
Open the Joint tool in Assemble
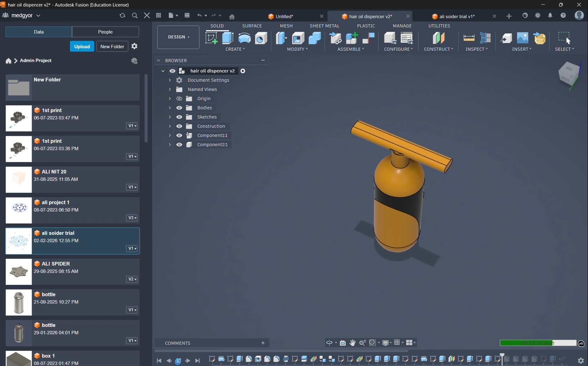368,38
